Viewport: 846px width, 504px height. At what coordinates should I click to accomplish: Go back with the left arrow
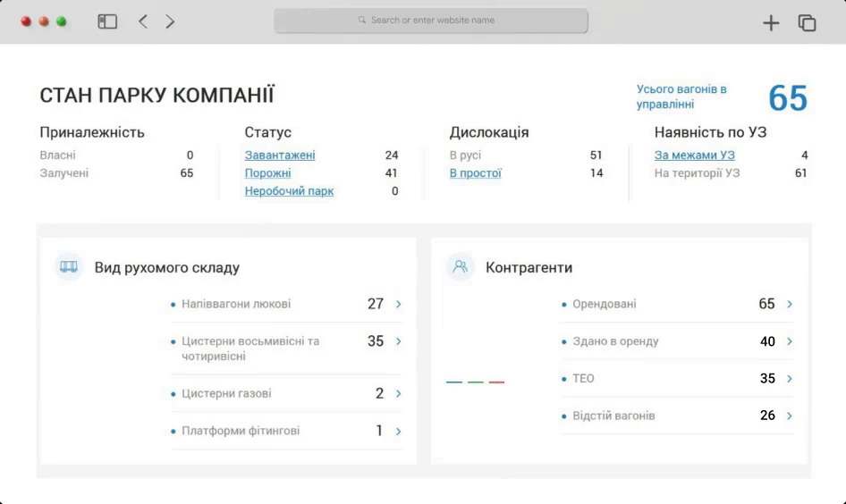pos(143,21)
